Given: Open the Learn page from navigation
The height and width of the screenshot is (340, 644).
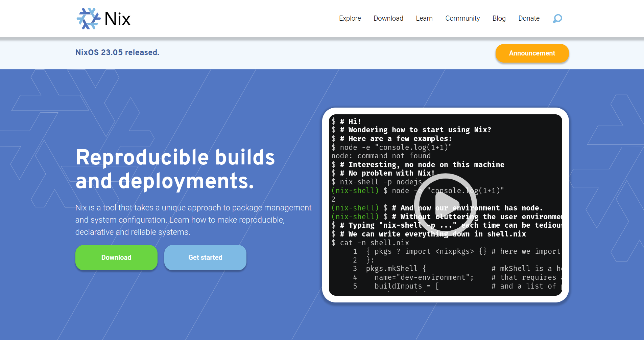Looking at the screenshot, I should point(424,18).
